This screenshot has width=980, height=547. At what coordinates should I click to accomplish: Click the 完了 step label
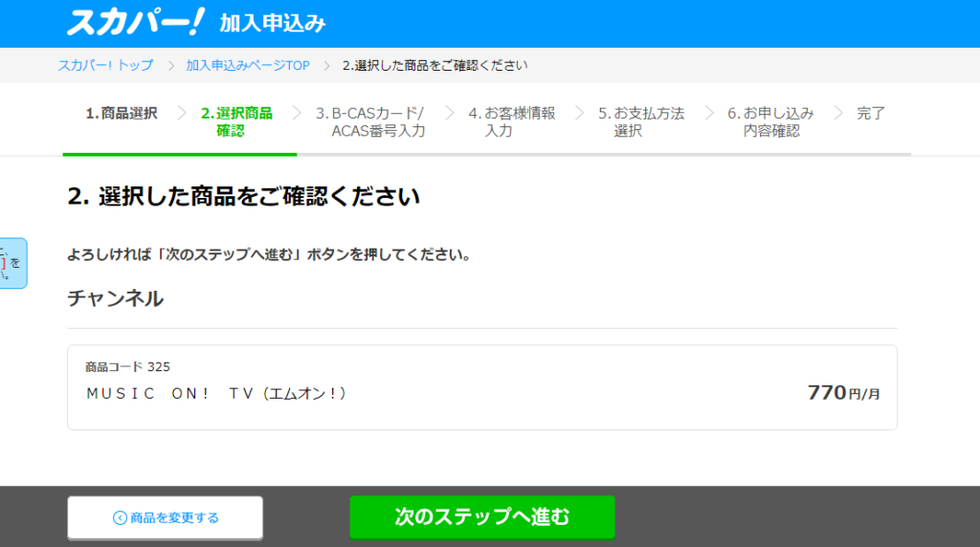coord(871,114)
